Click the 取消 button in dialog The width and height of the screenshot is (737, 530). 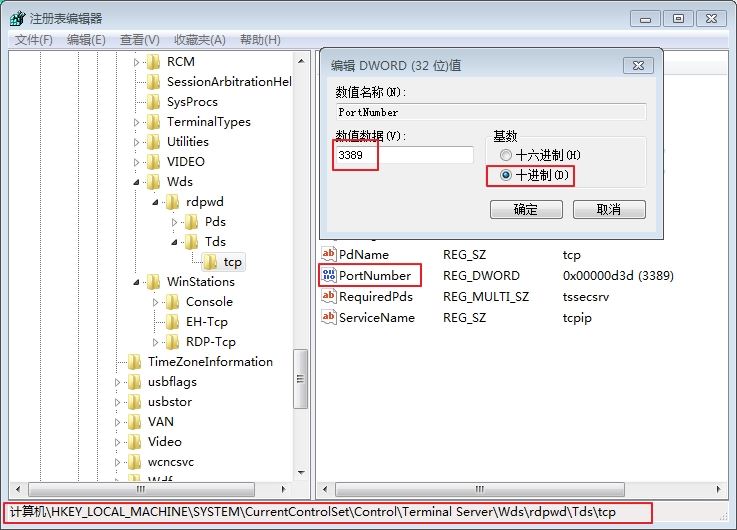click(608, 209)
